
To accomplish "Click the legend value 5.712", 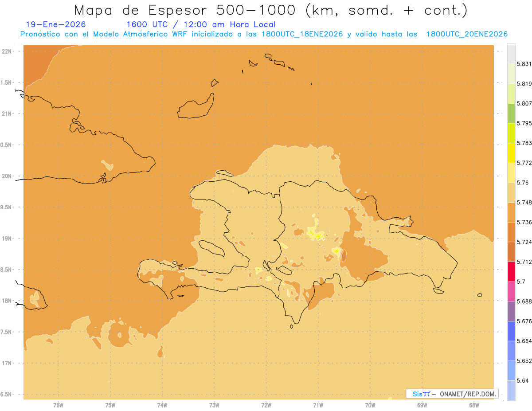I will tap(524, 262).
